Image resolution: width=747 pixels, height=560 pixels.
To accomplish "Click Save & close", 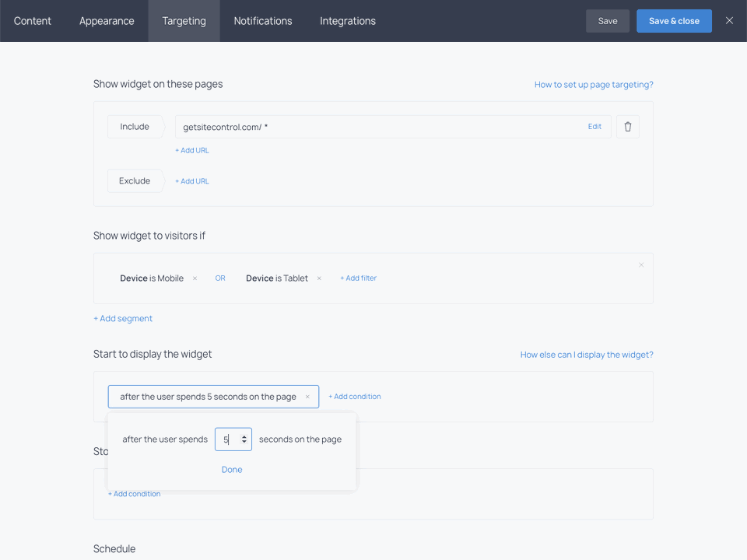I will [674, 21].
